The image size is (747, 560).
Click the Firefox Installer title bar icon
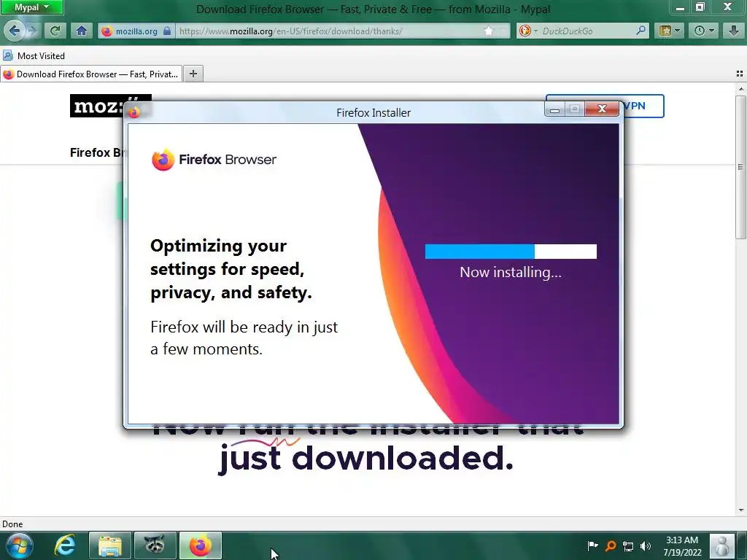134,112
